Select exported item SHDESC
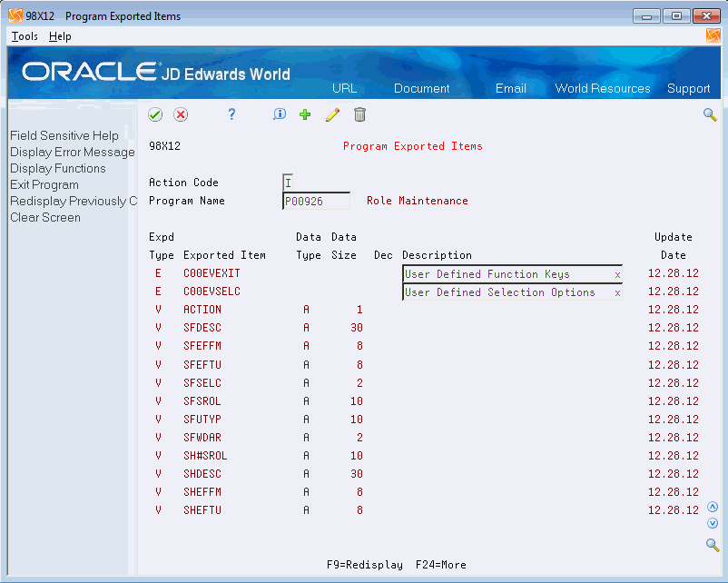 pyautogui.click(x=202, y=473)
